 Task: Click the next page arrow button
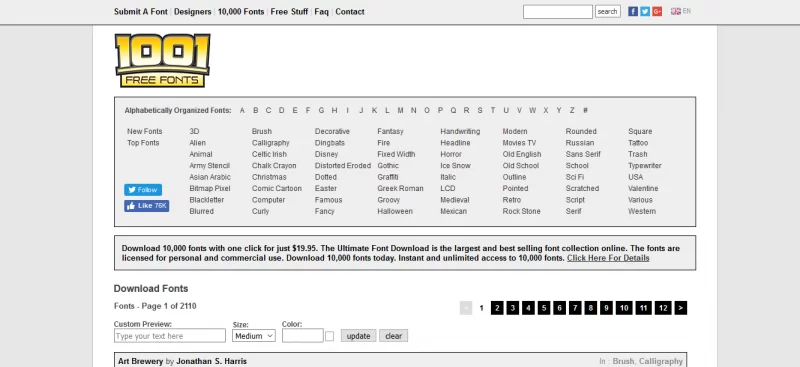(x=681, y=308)
